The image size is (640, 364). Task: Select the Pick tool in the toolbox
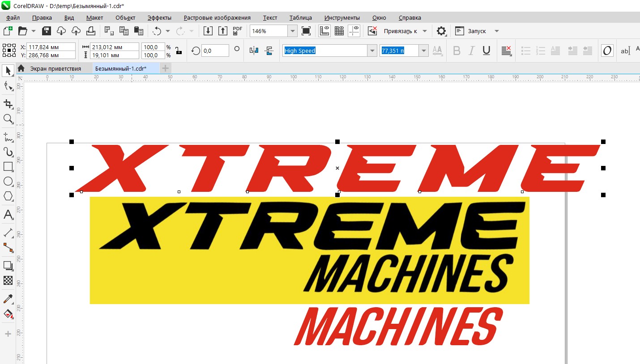tap(8, 71)
